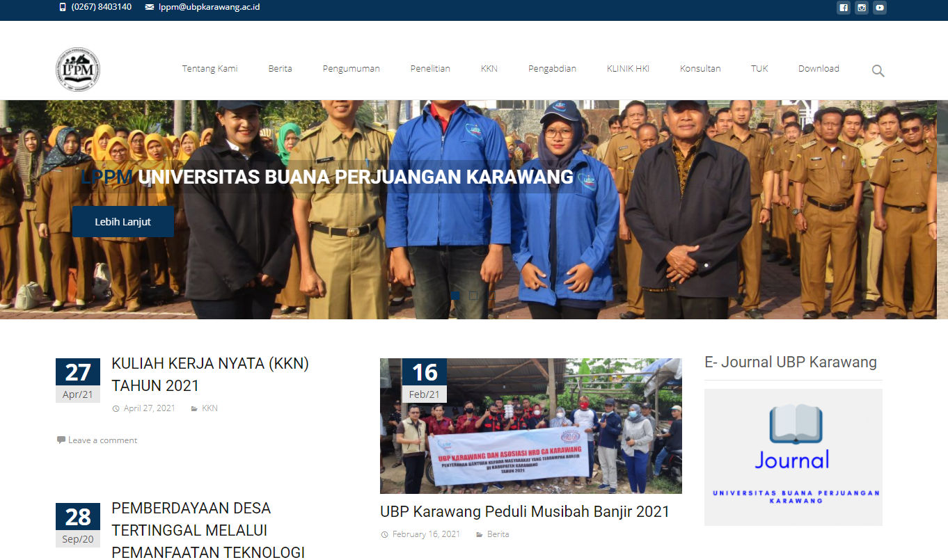Click Leave a comment link
948x560 pixels.
pos(103,440)
